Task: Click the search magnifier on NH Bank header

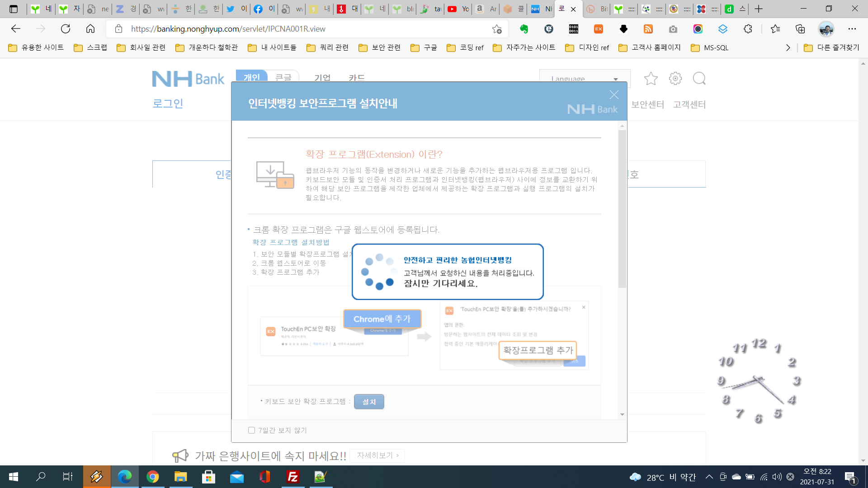Action: click(x=699, y=79)
